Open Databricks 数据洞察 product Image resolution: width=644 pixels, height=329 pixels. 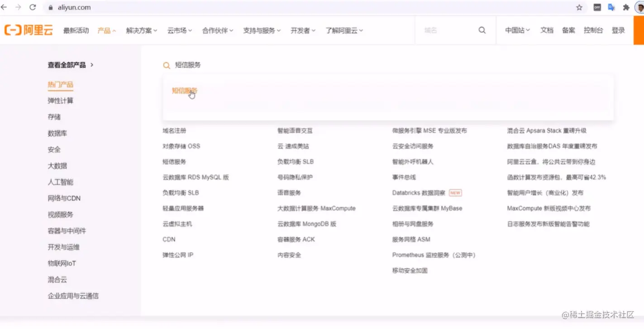[419, 193]
